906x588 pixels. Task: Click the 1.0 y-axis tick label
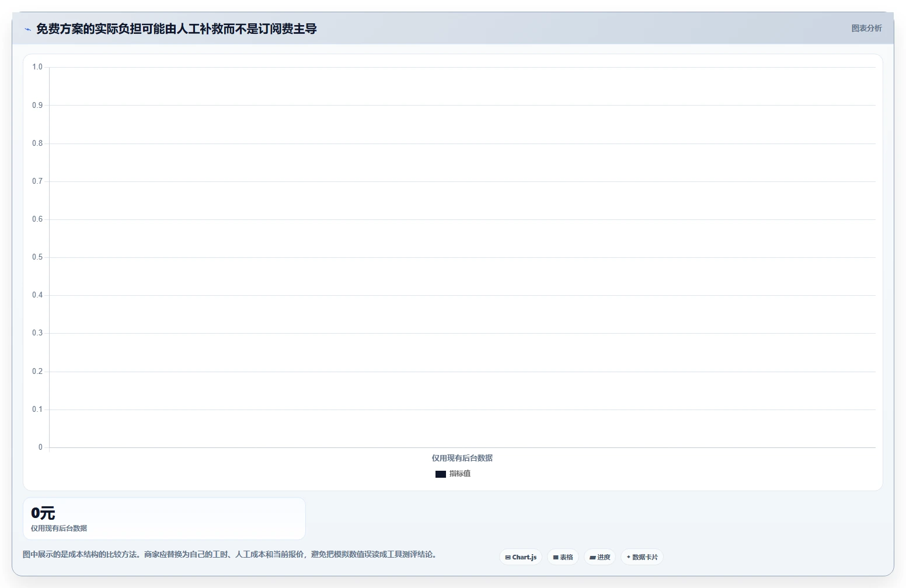click(37, 67)
